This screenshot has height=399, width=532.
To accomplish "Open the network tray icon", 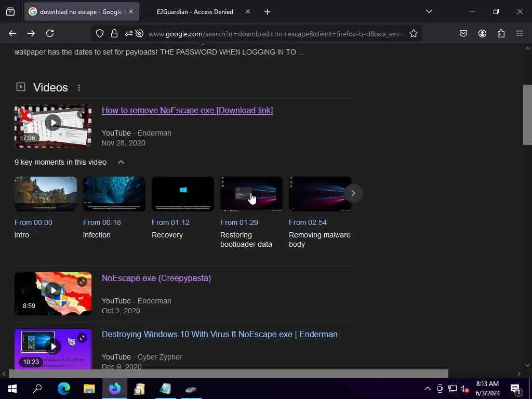I will 453,389.
